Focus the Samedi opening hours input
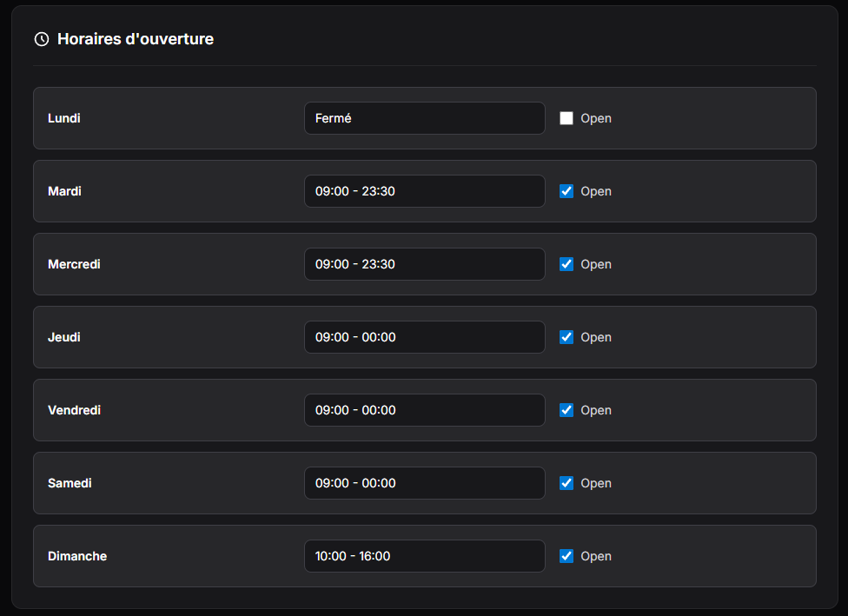The width and height of the screenshot is (848, 616). (x=424, y=483)
